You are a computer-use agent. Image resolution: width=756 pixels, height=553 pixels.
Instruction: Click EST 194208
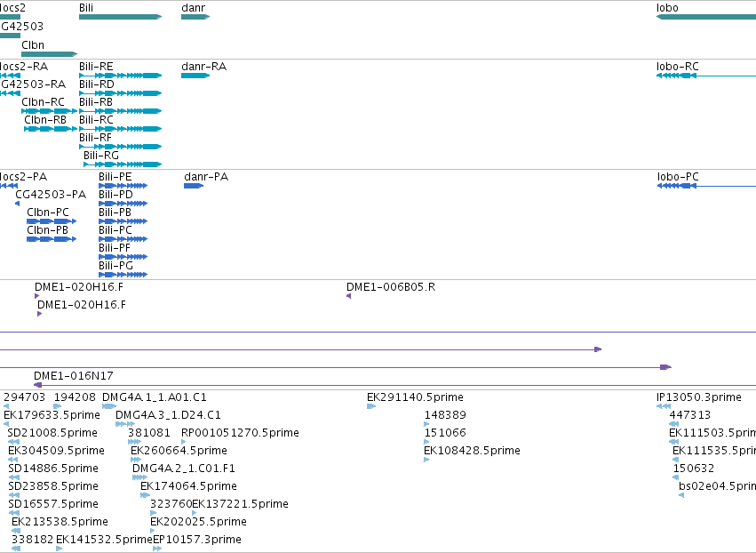(58, 406)
